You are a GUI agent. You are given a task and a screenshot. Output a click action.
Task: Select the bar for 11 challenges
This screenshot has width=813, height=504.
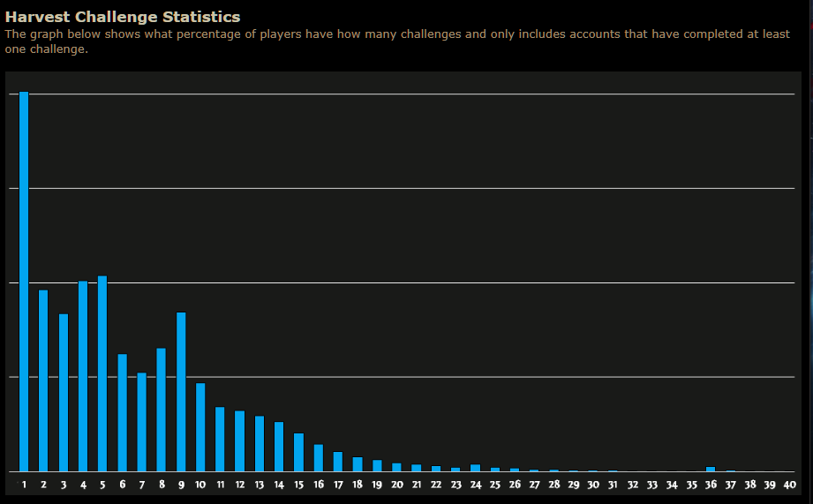tap(220, 440)
